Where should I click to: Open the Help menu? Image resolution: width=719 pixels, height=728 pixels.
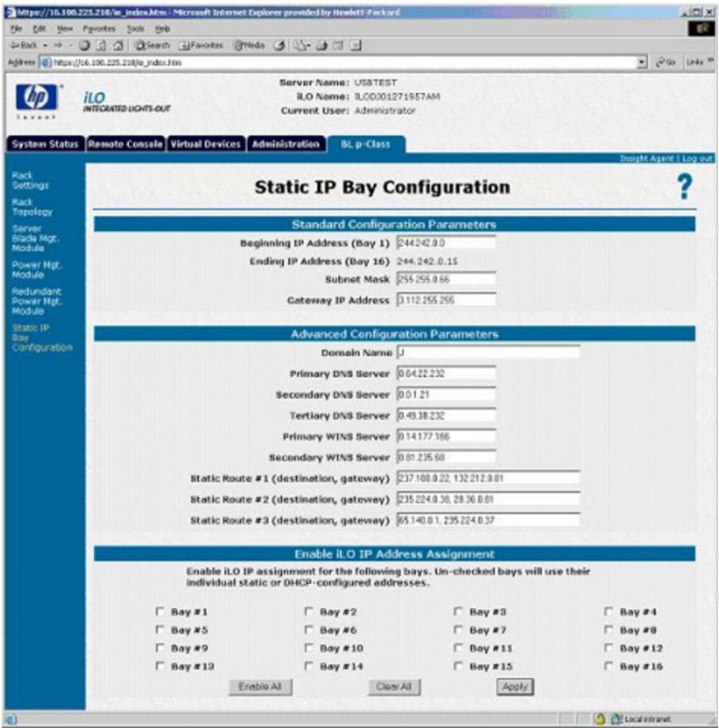tap(162, 29)
